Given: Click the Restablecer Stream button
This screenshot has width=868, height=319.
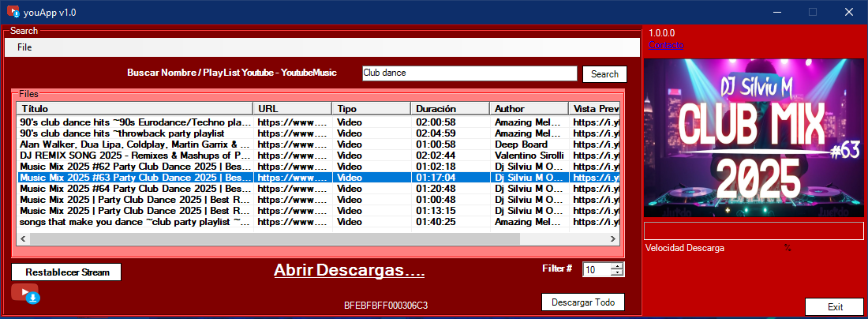Looking at the screenshot, I should [65, 272].
